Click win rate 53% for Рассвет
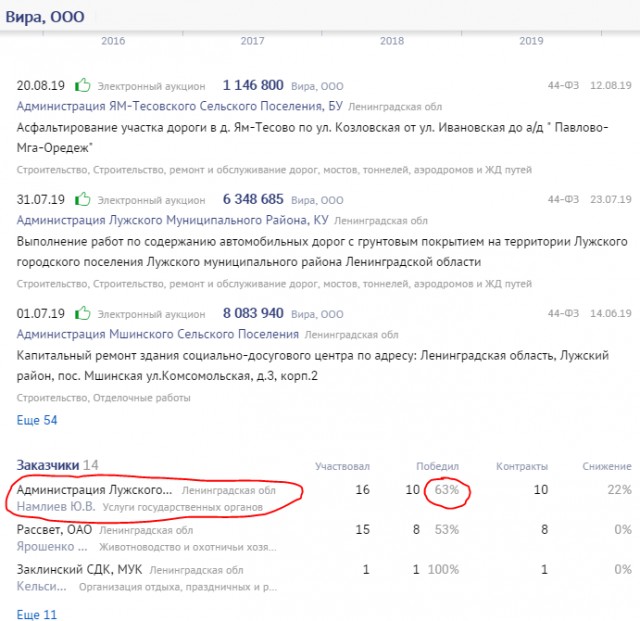Image resolution: width=640 pixels, height=621 pixels. click(447, 530)
